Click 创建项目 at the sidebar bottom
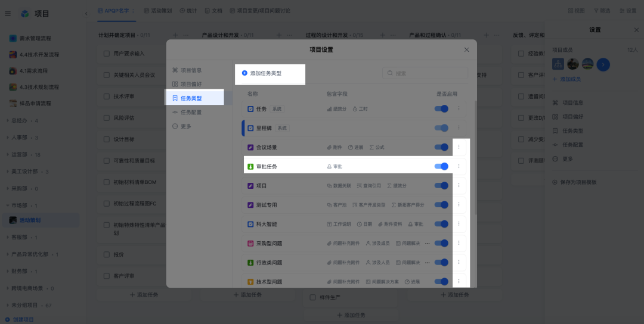Image resolution: width=644 pixels, height=324 pixels. (x=19, y=319)
